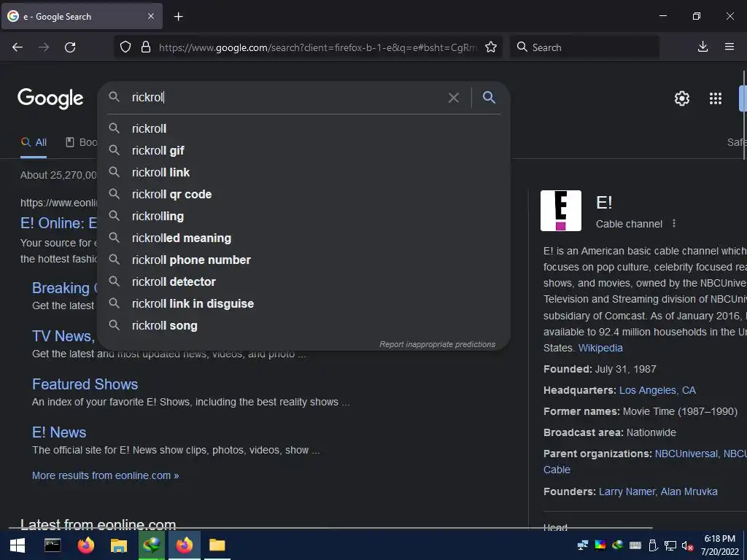Select the 'rickroll' suggestion
Screen dimensions: 747x560
pos(304,128)
